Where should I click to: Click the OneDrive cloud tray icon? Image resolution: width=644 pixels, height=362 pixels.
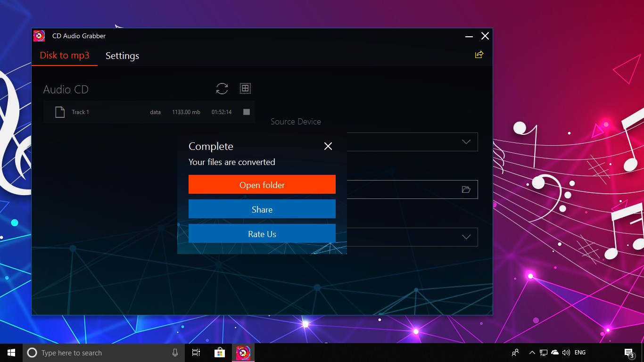point(555,353)
